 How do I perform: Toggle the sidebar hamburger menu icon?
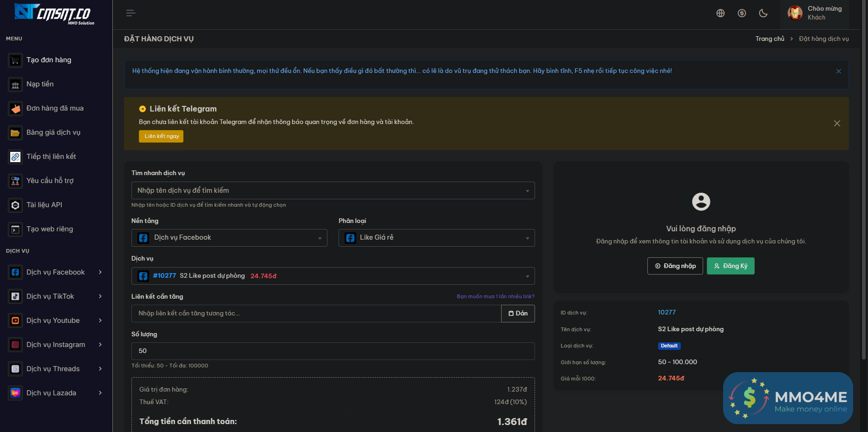[131, 13]
